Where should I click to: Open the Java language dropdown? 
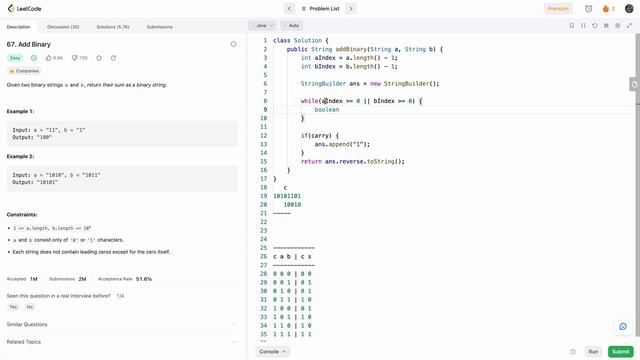pyautogui.click(x=262, y=26)
